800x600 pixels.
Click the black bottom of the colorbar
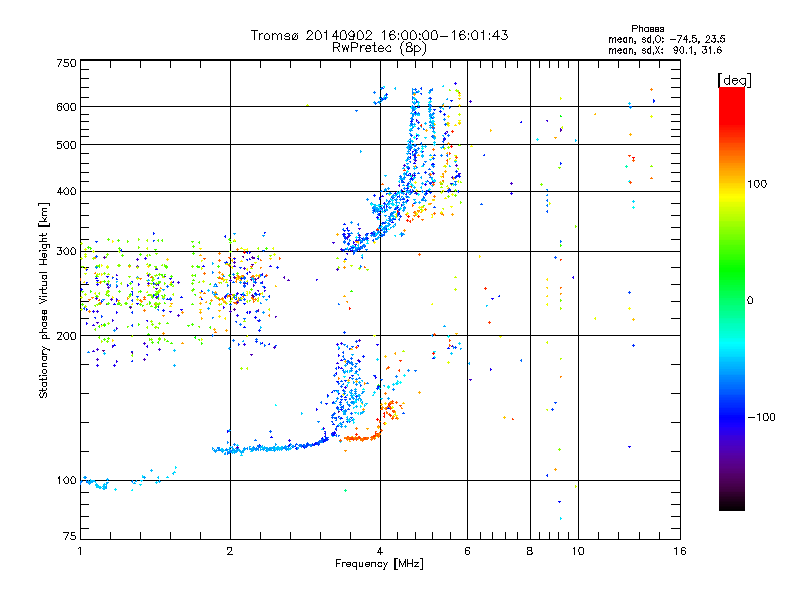pos(732,503)
